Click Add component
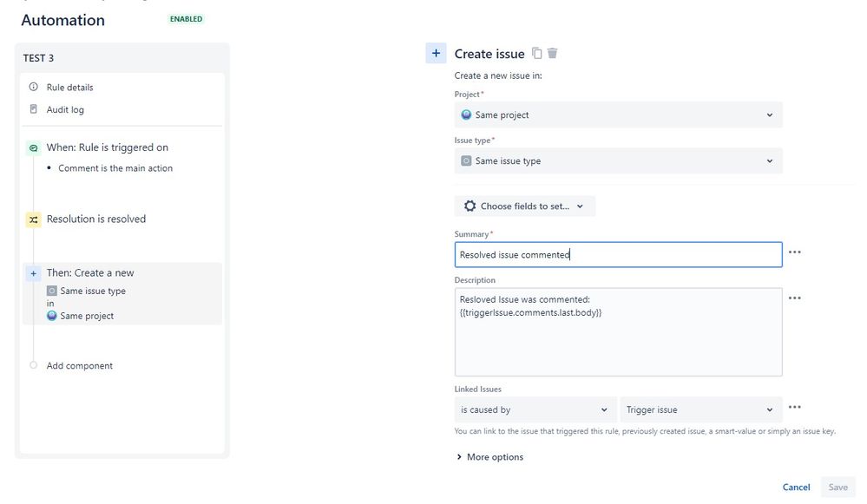The width and height of the screenshot is (867, 504). click(x=80, y=366)
